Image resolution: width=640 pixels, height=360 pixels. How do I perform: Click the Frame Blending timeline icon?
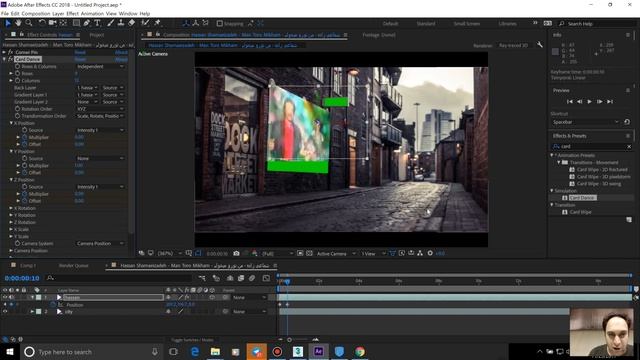tap(241, 278)
